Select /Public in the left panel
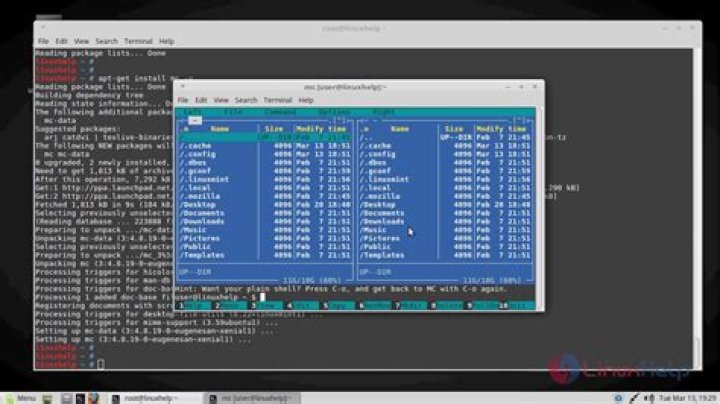Screen dimensions: 720x404 tap(264, 247)
